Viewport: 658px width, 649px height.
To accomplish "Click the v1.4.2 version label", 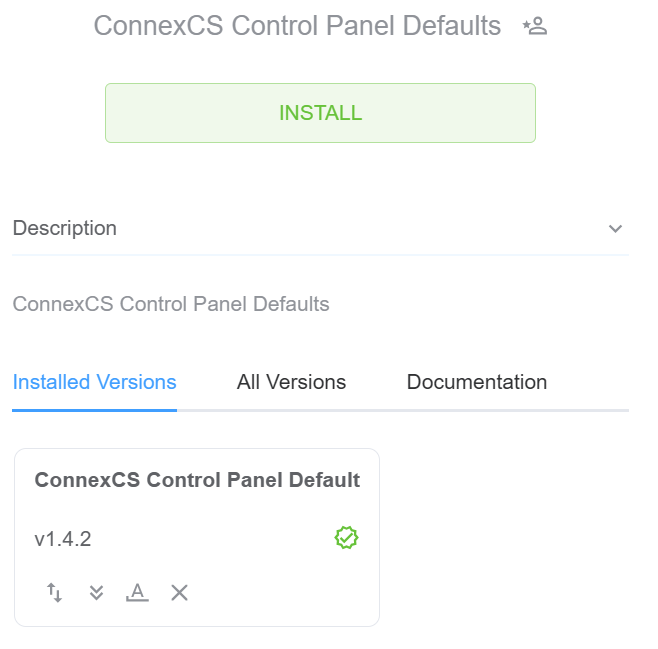I will [63, 539].
